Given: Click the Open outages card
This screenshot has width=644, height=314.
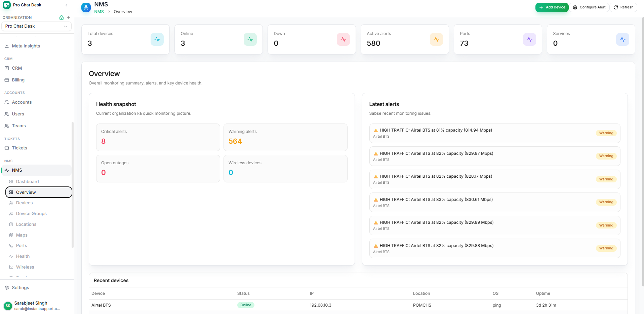Looking at the screenshot, I should [158, 169].
